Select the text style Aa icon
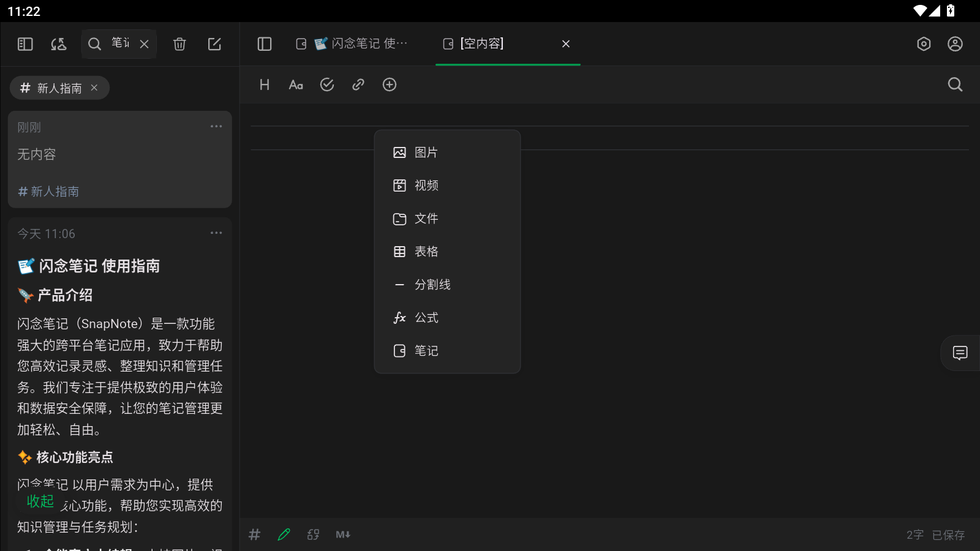Screen dimensions: 980x551 coord(296,84)
